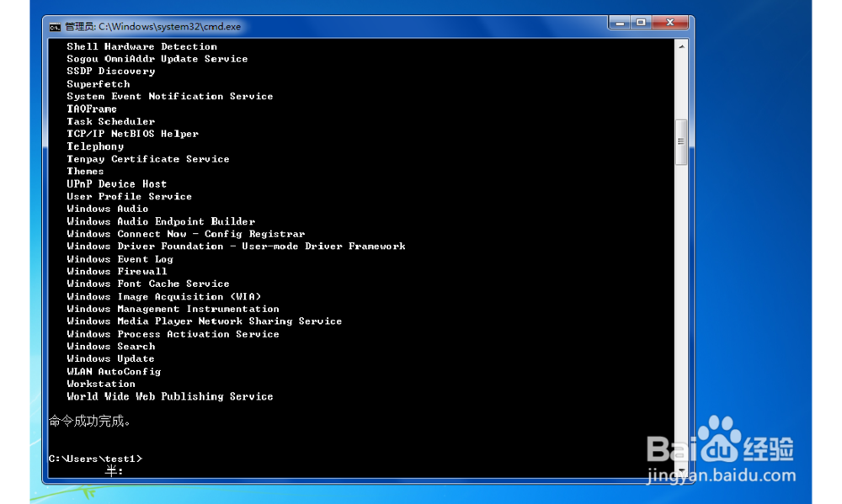Click User Profile Service line
The width and height of the screenshot is (842, 504).
point(130,197)
